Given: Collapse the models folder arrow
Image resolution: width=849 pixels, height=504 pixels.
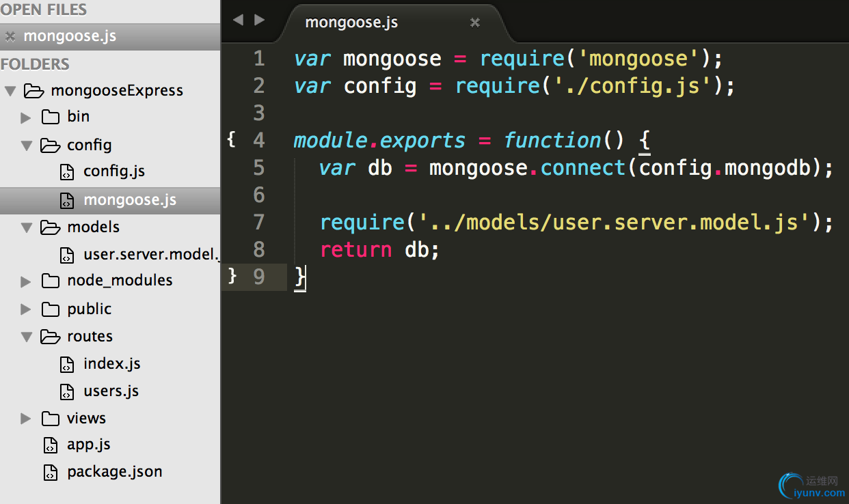Looking at the screenshot, I should (27, 227).
